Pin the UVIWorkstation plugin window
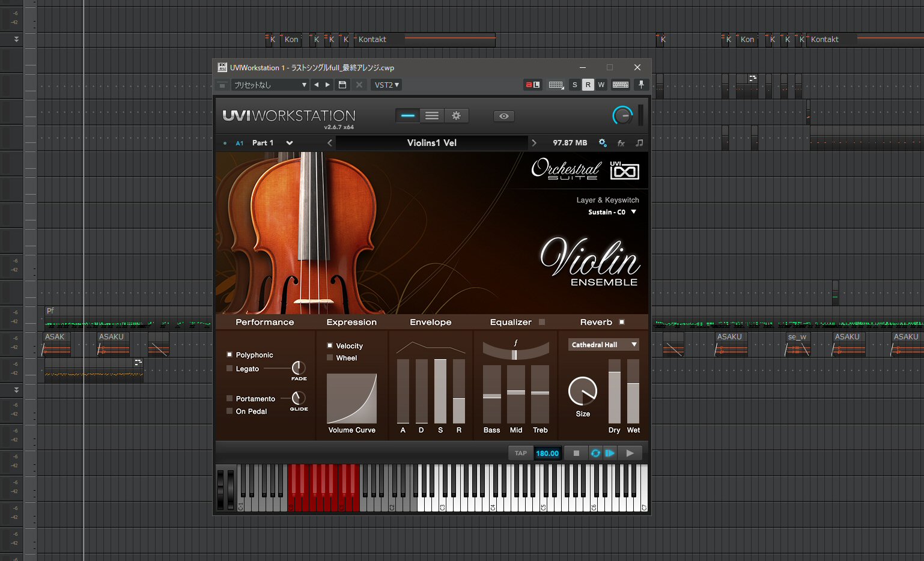924x561 pixels. coord(641,85)
